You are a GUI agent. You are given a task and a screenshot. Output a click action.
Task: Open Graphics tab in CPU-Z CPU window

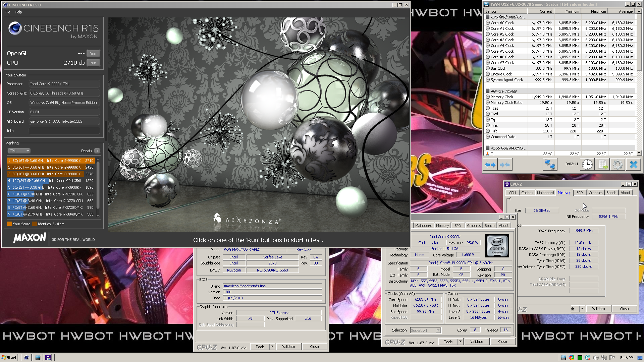tap(474, 226)
